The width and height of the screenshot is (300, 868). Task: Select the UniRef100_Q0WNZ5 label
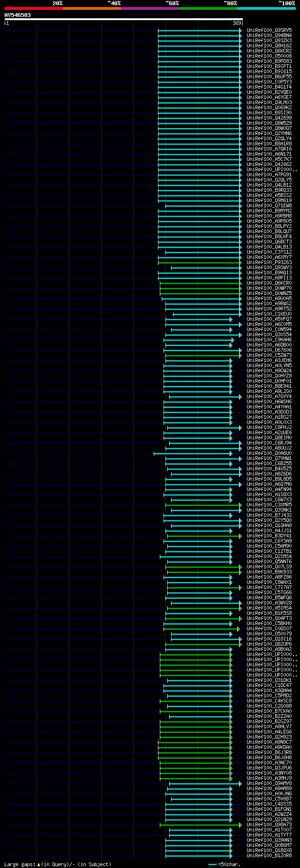269,293
